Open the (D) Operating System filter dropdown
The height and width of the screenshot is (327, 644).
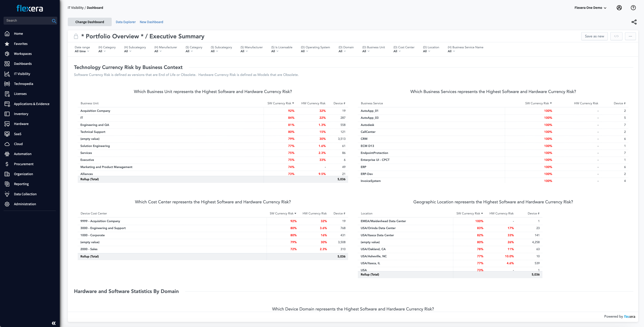(x=304, y=51)
